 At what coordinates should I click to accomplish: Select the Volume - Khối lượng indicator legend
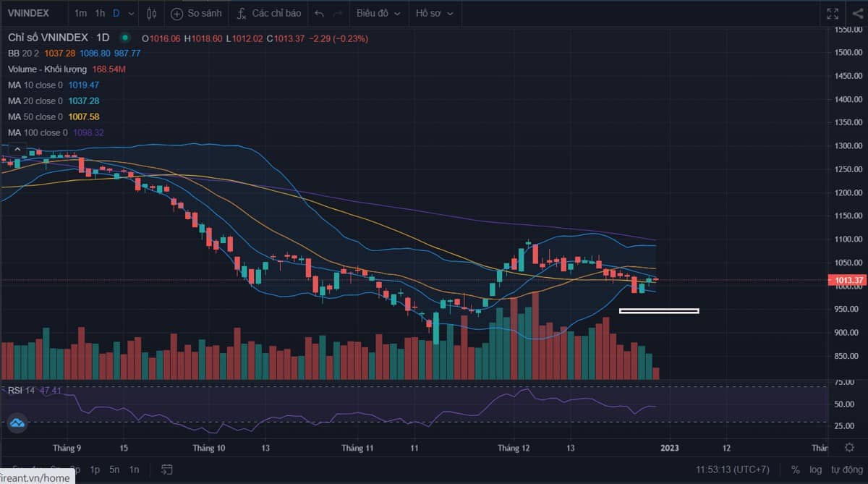48,69
